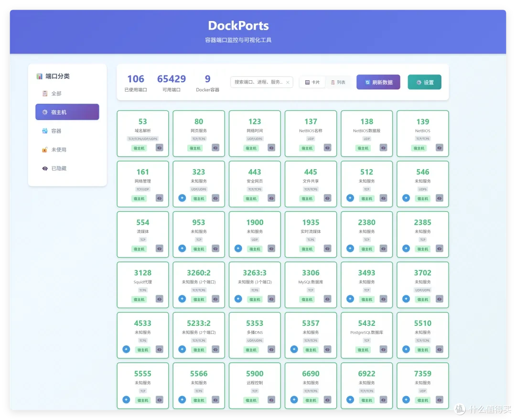Click the blue plus icon on port 3260:2 card

(182, 299)
